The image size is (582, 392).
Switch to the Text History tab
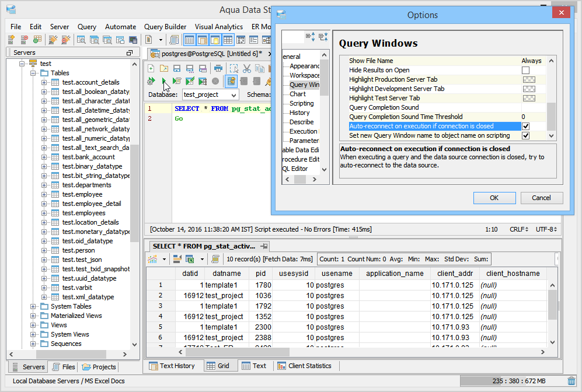click(172, 366)
